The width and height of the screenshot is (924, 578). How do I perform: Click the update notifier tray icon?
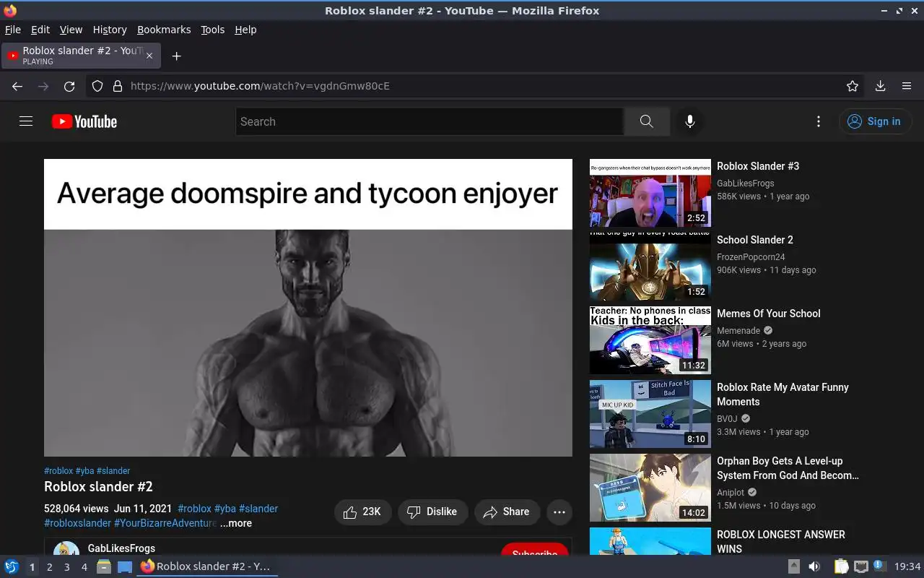(x=879, y=566)
